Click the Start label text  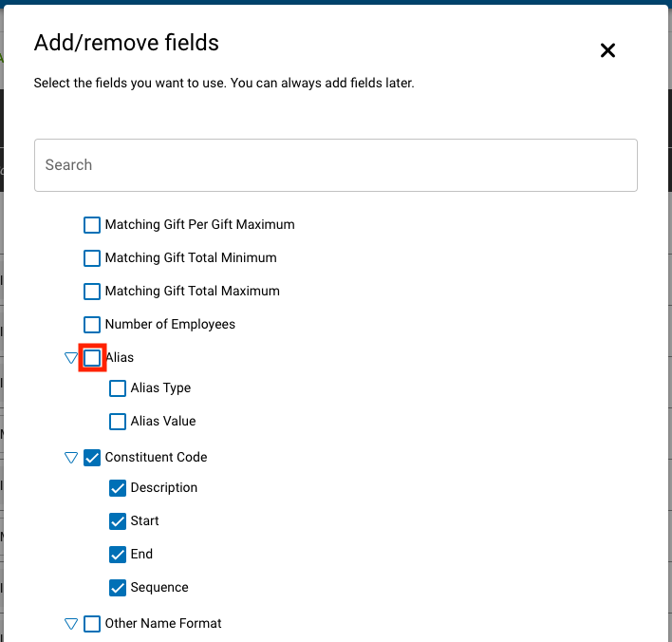coord(145,520)
